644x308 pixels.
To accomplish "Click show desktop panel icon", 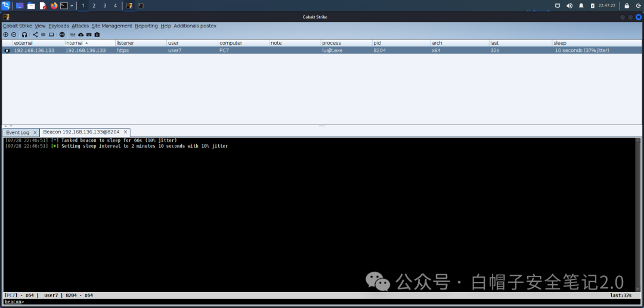I will click(x=20, y=6).
